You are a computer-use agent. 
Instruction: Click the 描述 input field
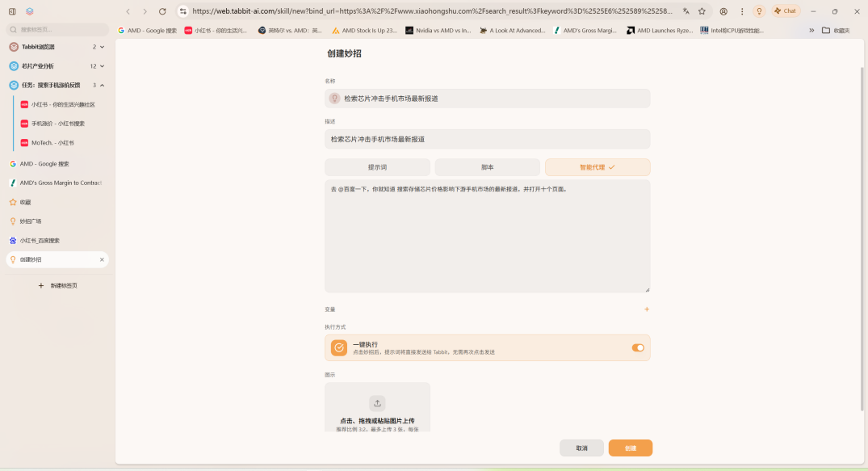(487, 139)
